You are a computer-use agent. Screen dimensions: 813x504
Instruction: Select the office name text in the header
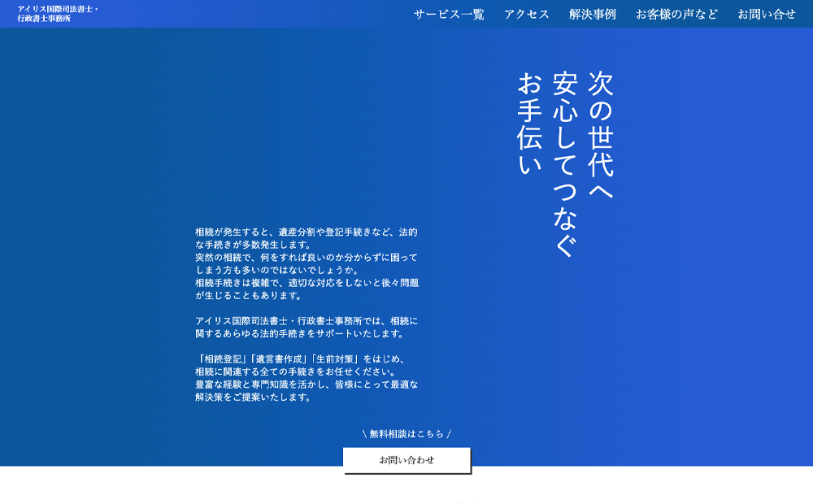(x=59, y=14)
